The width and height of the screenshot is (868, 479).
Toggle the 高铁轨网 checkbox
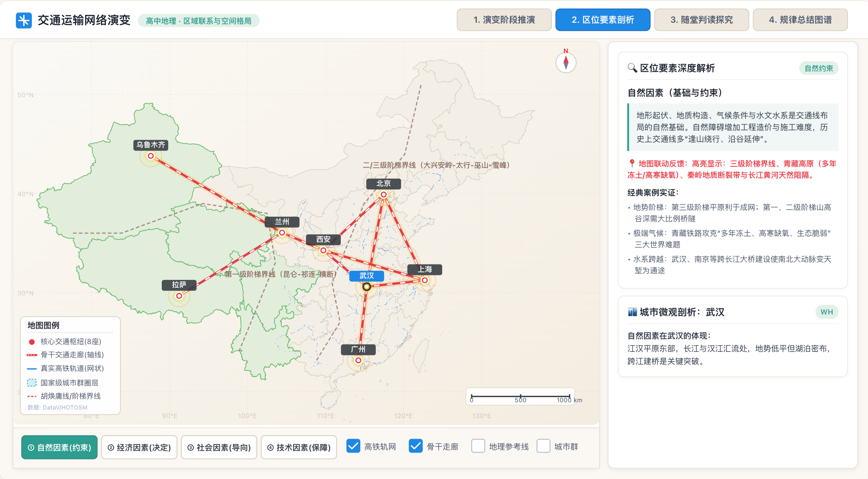(x=353, y=446)
